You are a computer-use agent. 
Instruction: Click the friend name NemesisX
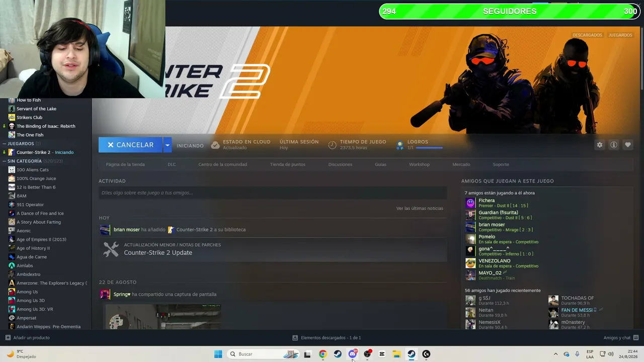pyautogui.click(x=490, y=322)
